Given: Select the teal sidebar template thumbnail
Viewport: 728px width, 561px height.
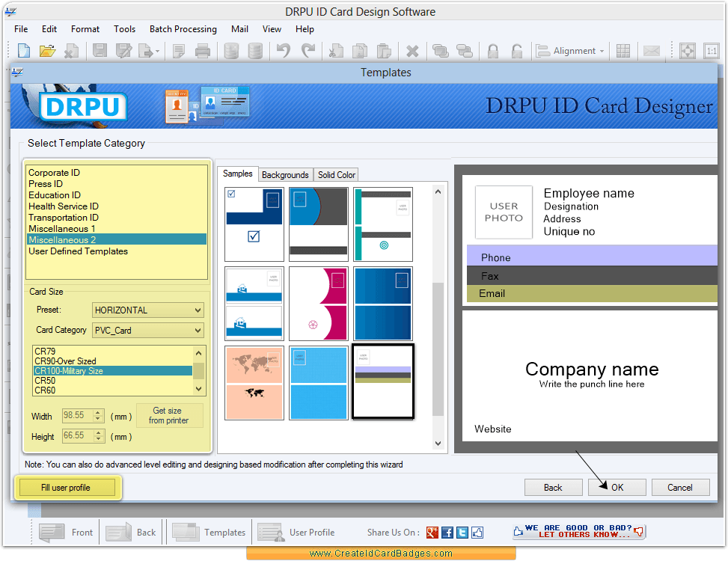Looking at the screenshot, I should pyautogui.click(x=383, y=224).
